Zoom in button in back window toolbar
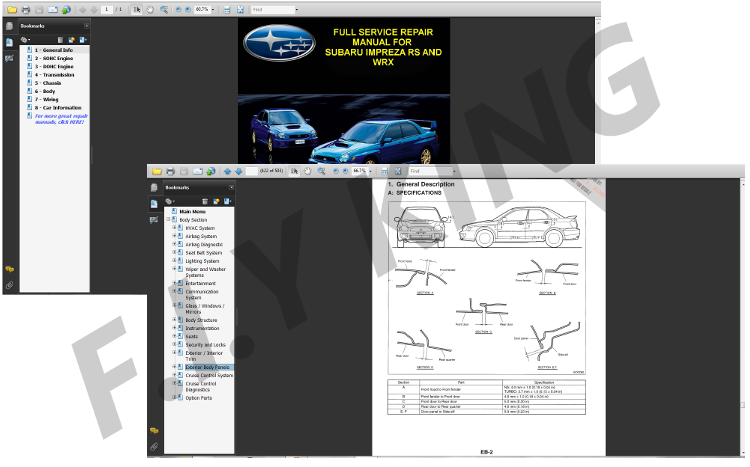Viewport: 750px width, 467px height. (x=188, y=10)
